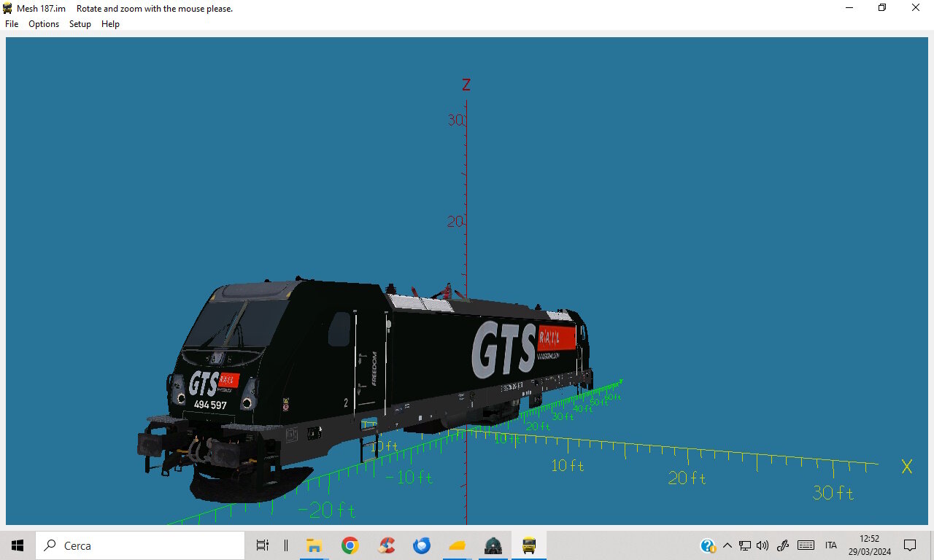Click the Mesh viewer title bar app icon
This screenshot has height=560, width=934.
8,8
